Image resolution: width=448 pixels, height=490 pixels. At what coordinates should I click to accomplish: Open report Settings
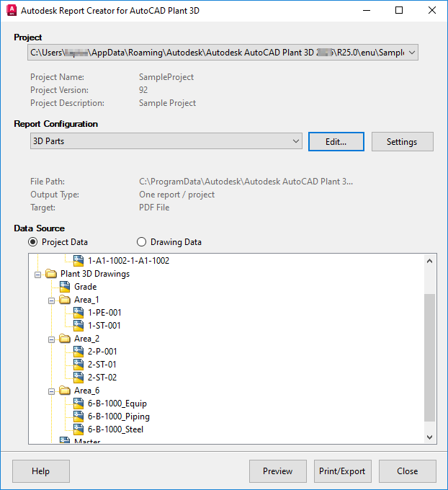coord(403,141)
